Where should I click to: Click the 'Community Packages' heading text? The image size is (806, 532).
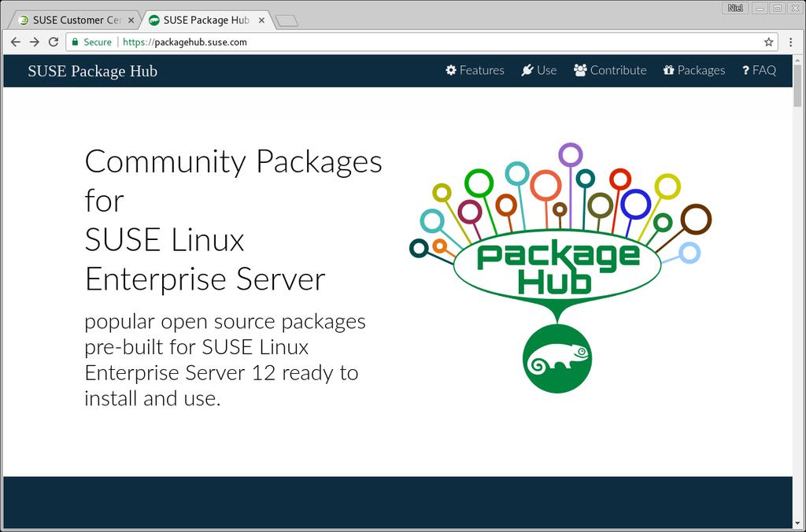[233, 161]
